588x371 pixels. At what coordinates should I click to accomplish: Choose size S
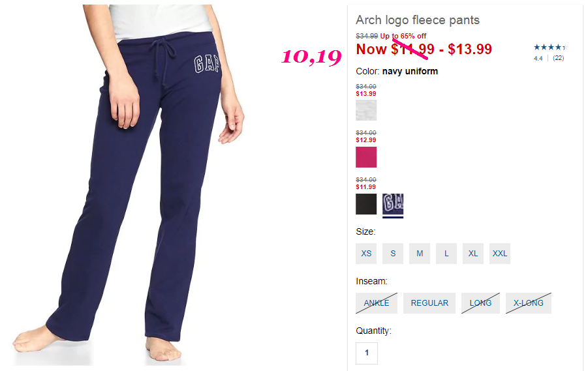(393, 254)
